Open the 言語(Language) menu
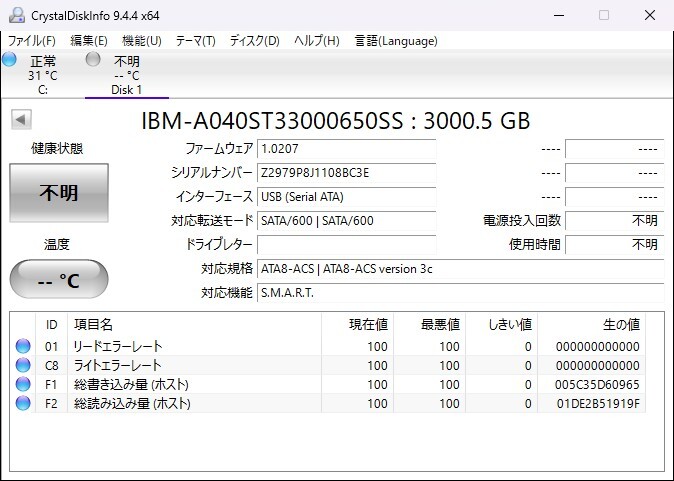The width and height of the screenshot is (674, 481). tap(396, 41)
